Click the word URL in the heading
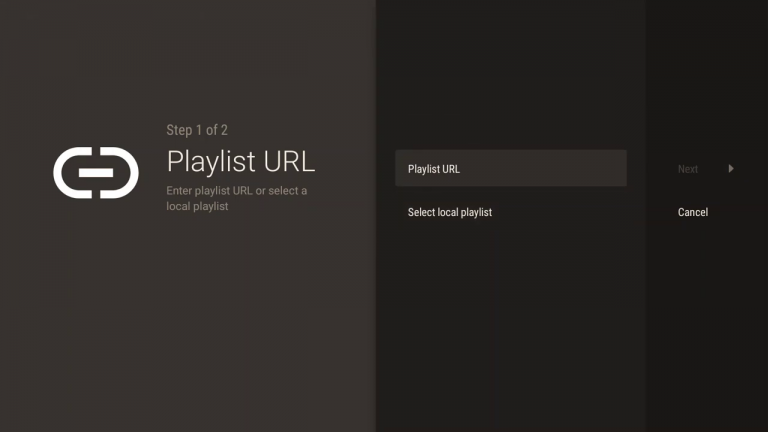The height and width of the screenshot is (432, 768). [286, 161]
